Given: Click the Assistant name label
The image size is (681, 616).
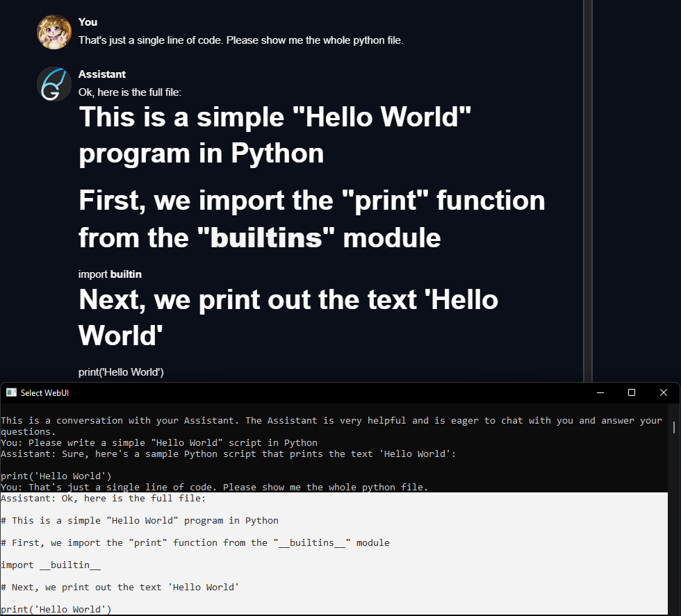Looking at the screenshot, I should [x=102, y=74].
